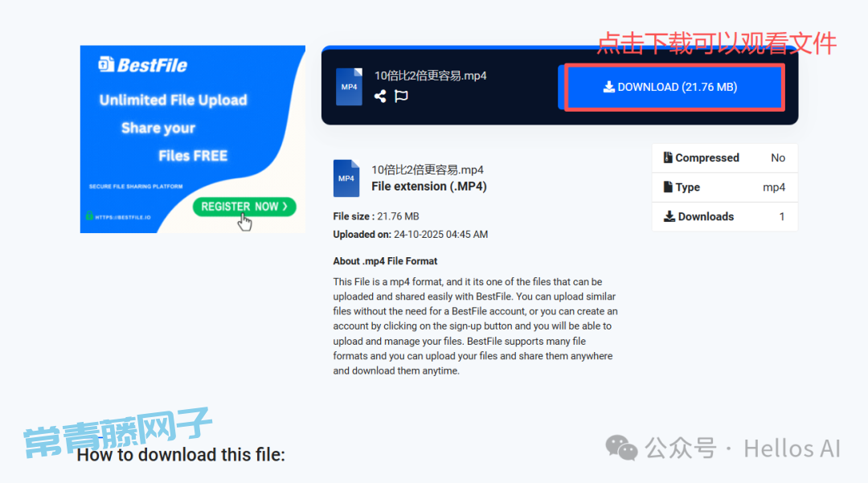The height and width of the screenshot is (483, 868).
Task: Click the About .mp4 File Format heading
Action: (x=385, y=261)
